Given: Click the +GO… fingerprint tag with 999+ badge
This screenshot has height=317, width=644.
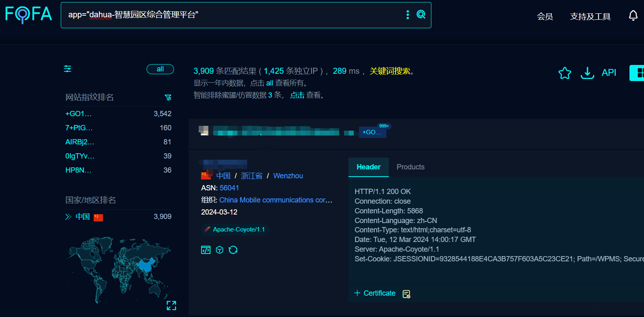Looking at the screenshot, I should 372,132.
